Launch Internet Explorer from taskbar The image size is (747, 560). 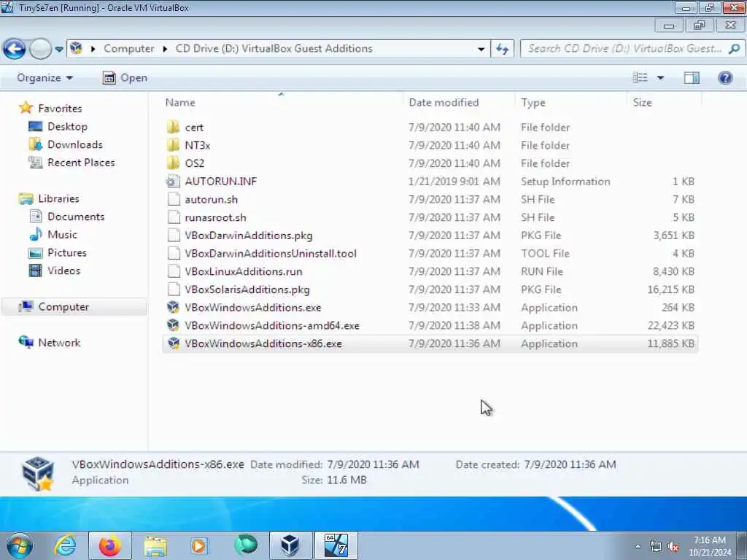tap(65, 545)
